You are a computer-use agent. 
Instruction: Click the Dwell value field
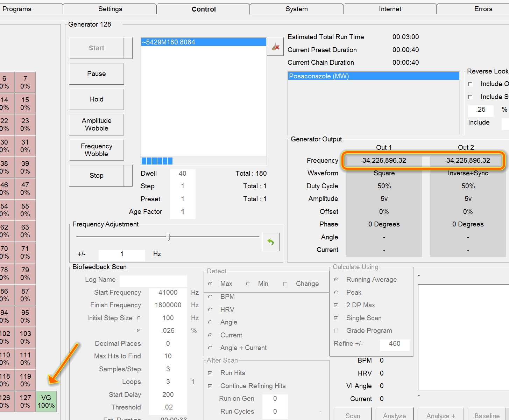183,174
